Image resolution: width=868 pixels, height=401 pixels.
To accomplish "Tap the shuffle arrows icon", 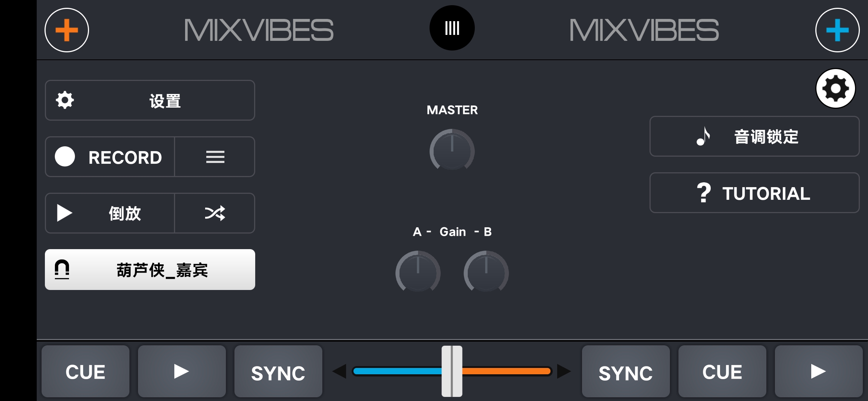I will pyautogui.click(x=215, y=213).
